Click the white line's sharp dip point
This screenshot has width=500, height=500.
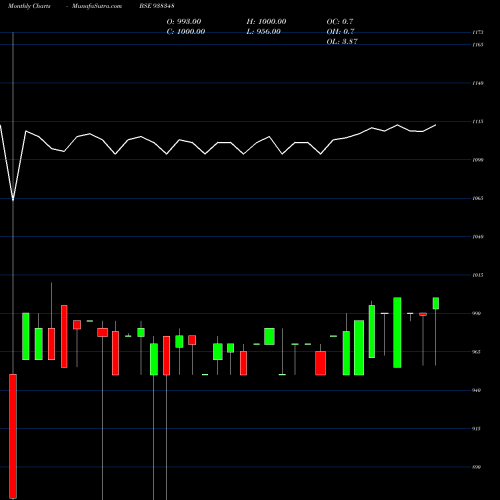pos(13,199)
